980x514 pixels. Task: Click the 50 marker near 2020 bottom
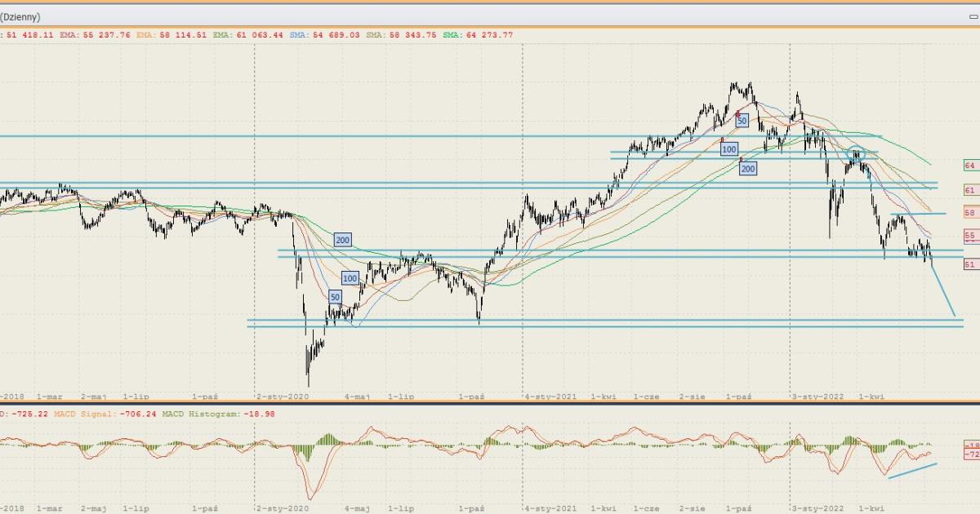click(335, 298)
